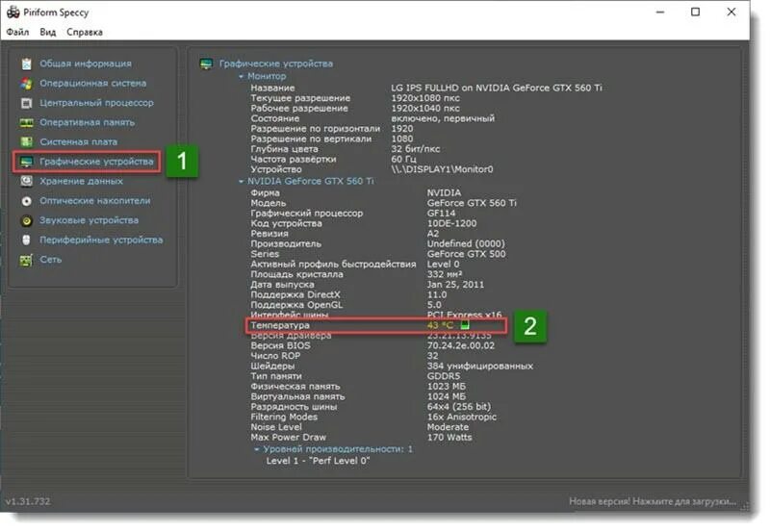Click the monitor icon beside the Графические устройства heading
770x532 pixels.
[206, 63]
